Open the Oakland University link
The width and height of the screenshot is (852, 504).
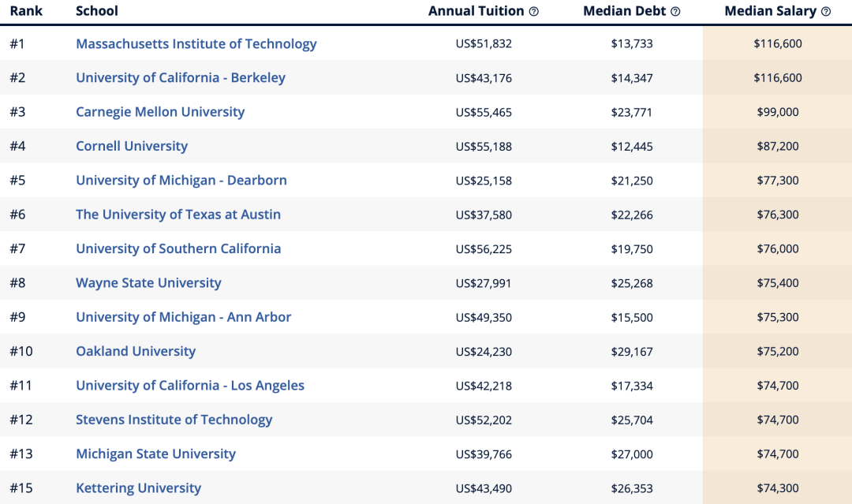(x=136, y=352)
